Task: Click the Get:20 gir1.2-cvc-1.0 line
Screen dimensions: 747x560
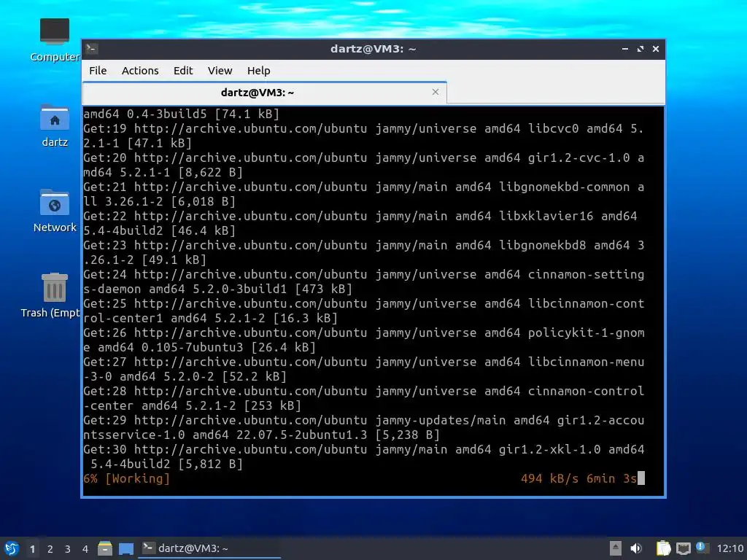Action: (x=363, y=165)
